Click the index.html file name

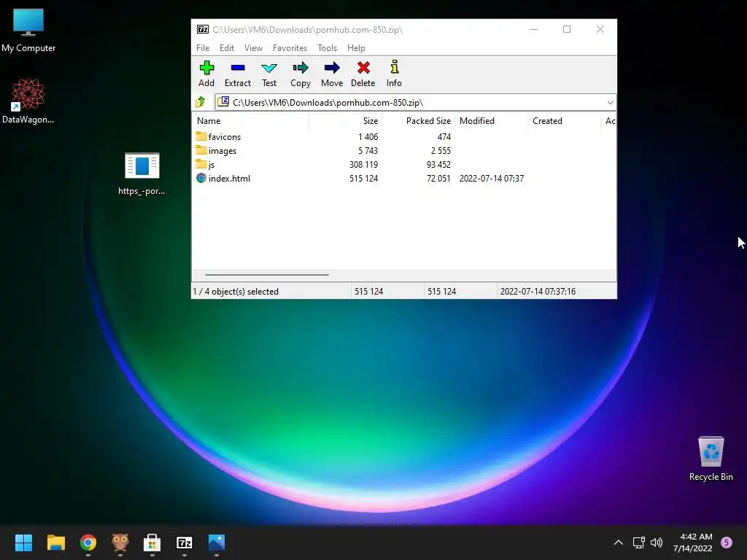pyautogui.click(x=229, y=179)
